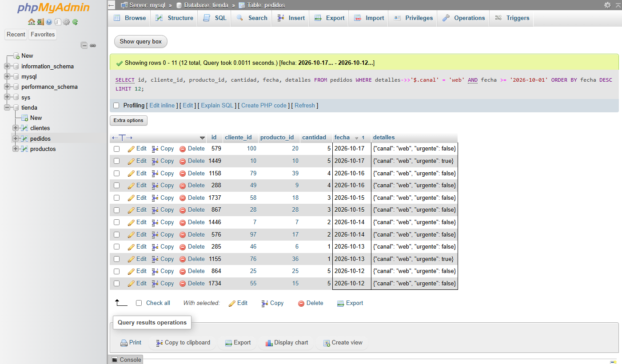
Task: Switch to the SQL tab
Action: click(x=215, y=18)
